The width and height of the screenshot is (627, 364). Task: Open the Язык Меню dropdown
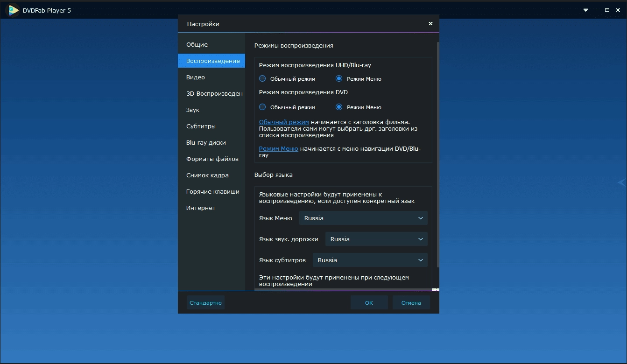(x=363, y=218)
